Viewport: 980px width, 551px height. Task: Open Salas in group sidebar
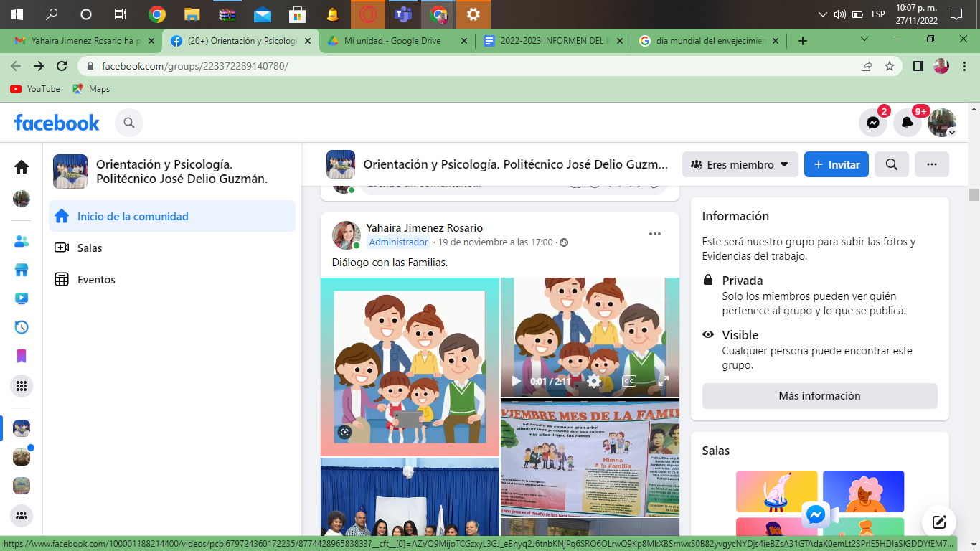172,248
